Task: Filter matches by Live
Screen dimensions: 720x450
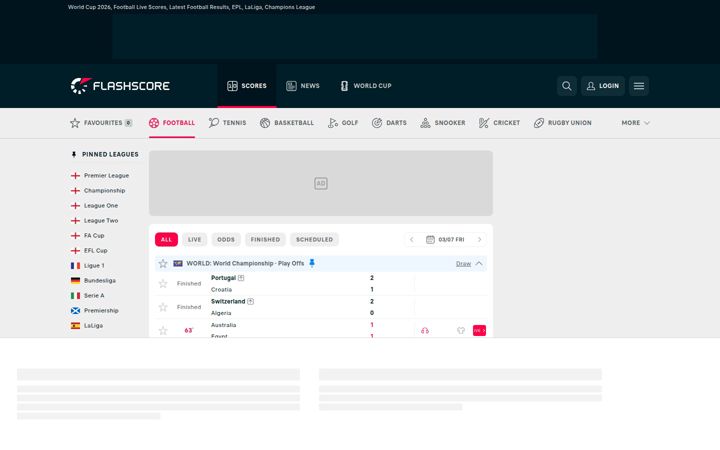Action: [x=194, y=239]
